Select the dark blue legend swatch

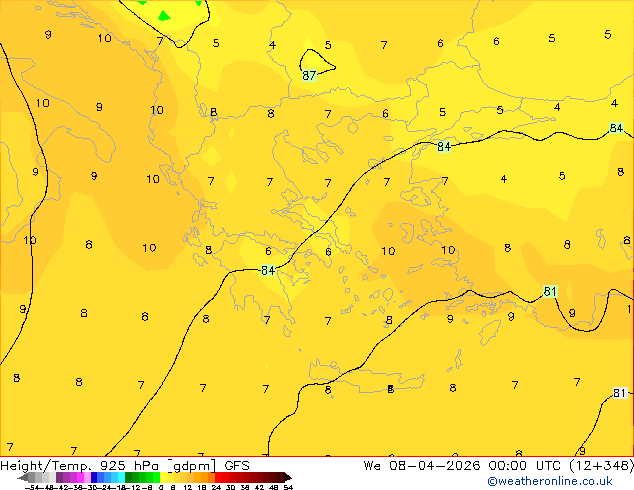point(94,477)
